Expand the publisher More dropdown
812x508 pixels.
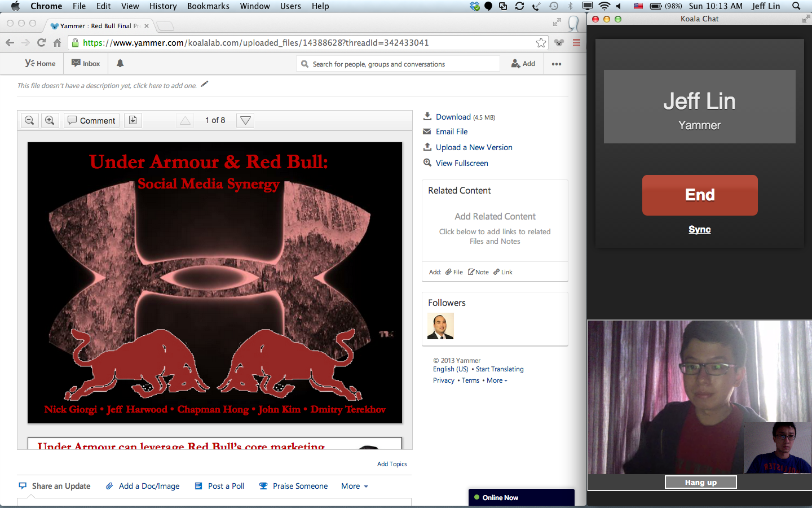[355, 486]
